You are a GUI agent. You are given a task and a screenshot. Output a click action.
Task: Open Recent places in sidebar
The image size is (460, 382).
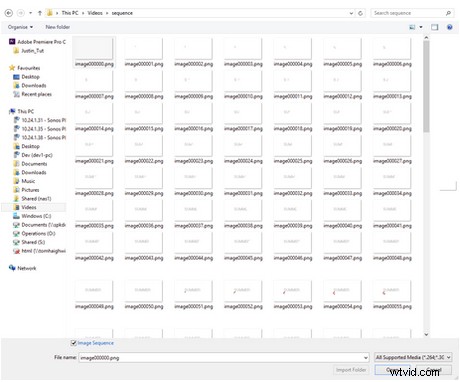[33, 94]
